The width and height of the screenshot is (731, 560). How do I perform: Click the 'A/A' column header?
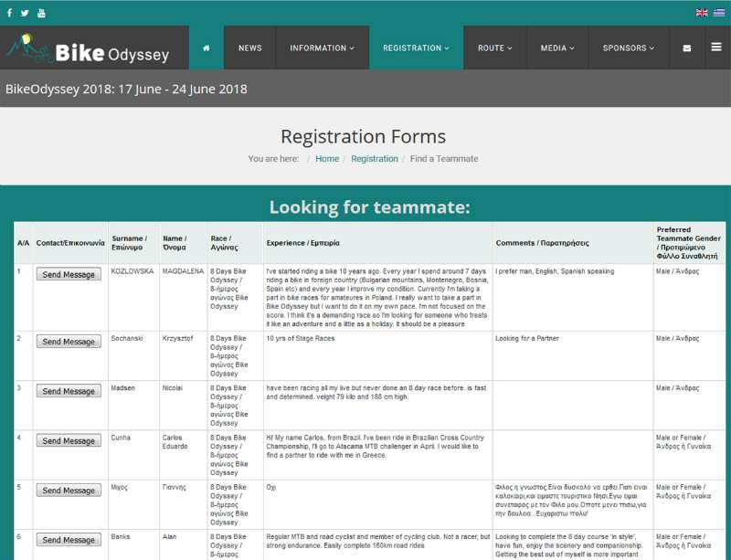pyautogui.click(x=24, y=243)
